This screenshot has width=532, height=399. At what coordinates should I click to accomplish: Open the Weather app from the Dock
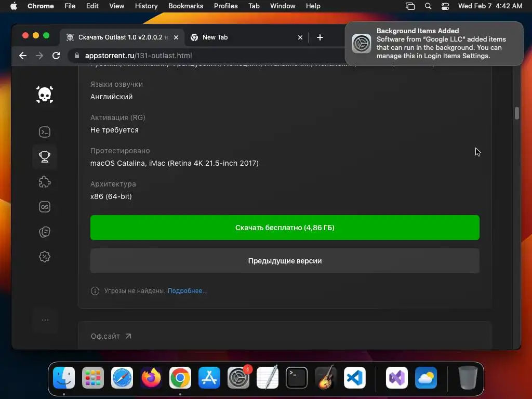(x=426, y=378)
